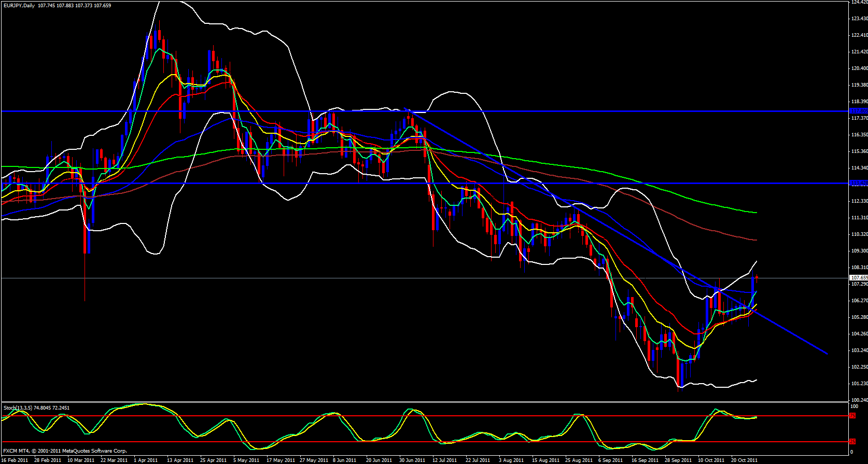Click the 30 Jun 2011 date label
This screenshot has height=464, width=868.
coord(412,460)
